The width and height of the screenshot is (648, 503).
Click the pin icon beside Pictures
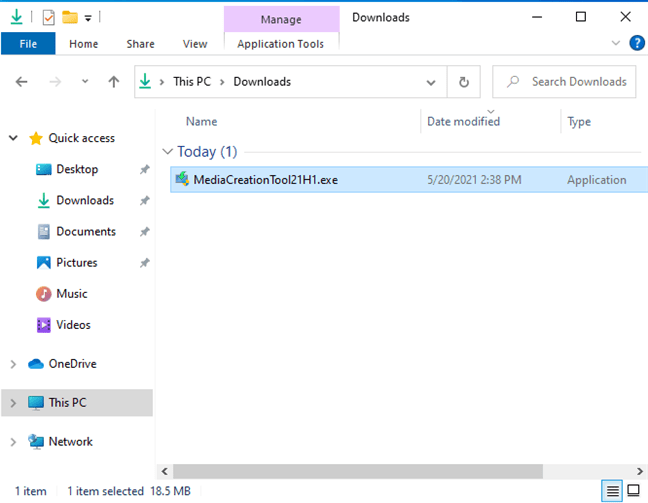[144, 263]
